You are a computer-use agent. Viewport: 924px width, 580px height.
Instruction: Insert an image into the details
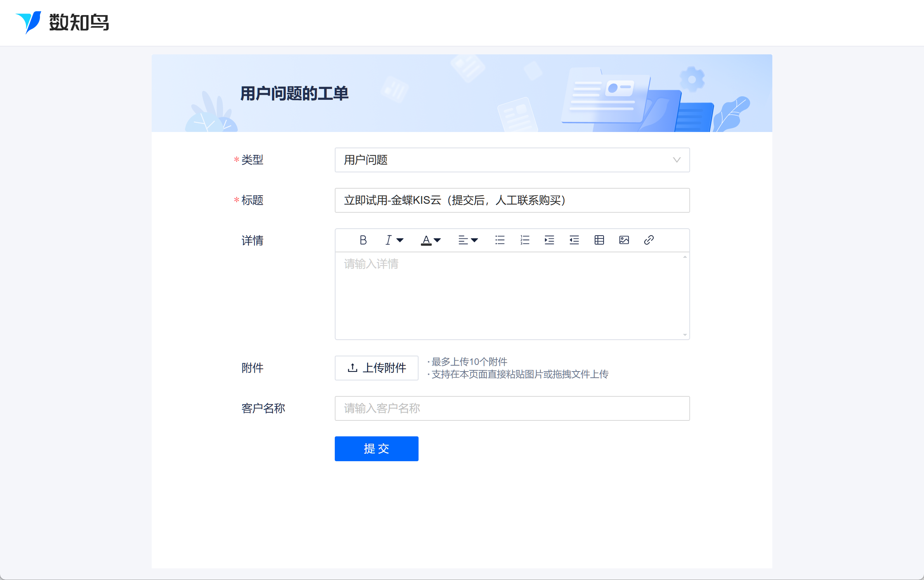pyautogui.click(x=624, y=240)
